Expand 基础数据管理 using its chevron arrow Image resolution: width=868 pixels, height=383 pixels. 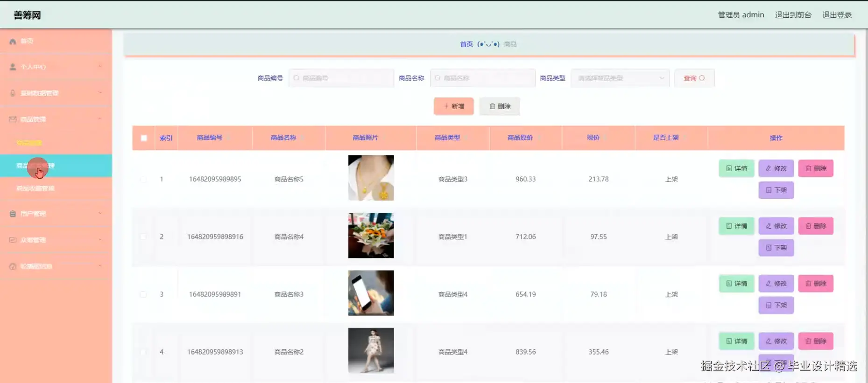[100, 93]
